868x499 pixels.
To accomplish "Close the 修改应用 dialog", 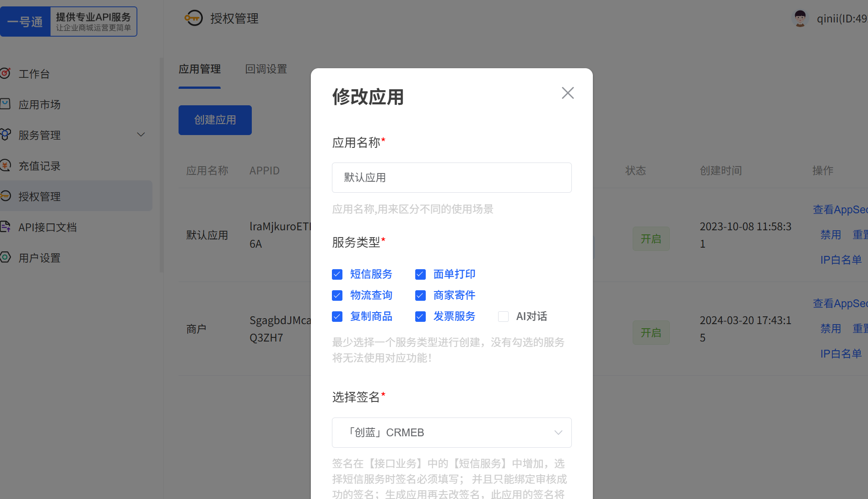I will (568, 93).
